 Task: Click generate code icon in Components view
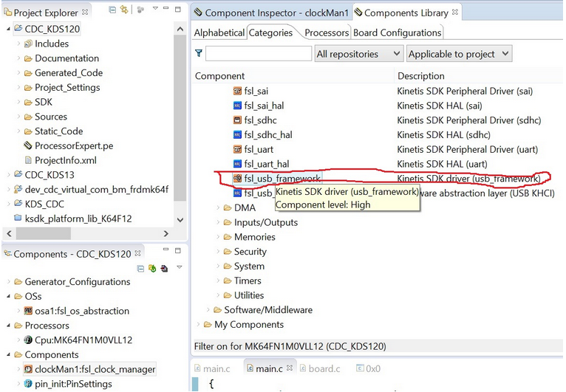[152, 268]
